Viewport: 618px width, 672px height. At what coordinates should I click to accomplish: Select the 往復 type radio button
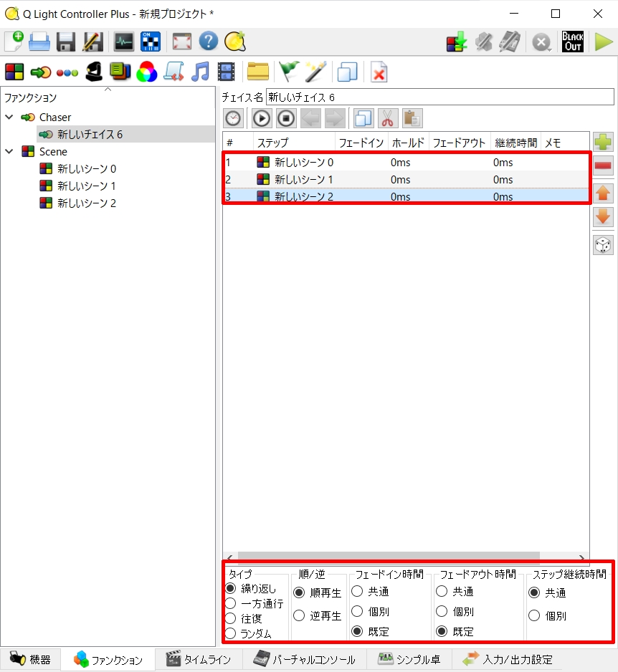pyautogui.click(x=231, y=618)
